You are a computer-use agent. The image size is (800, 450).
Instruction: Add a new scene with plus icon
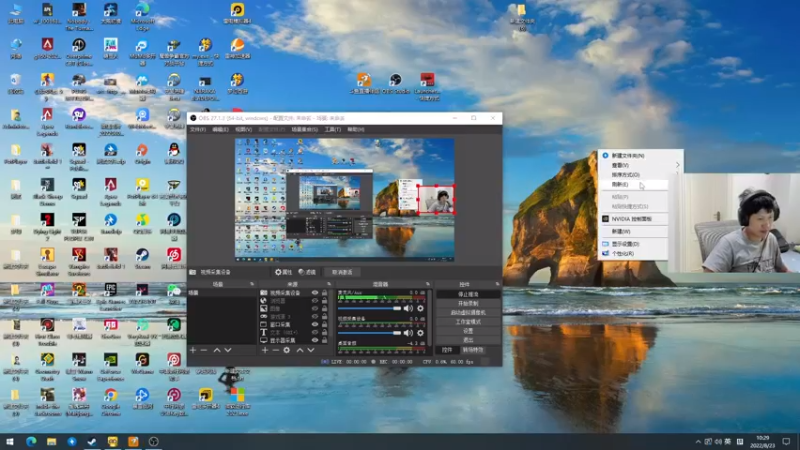click(x=193, y=350)
